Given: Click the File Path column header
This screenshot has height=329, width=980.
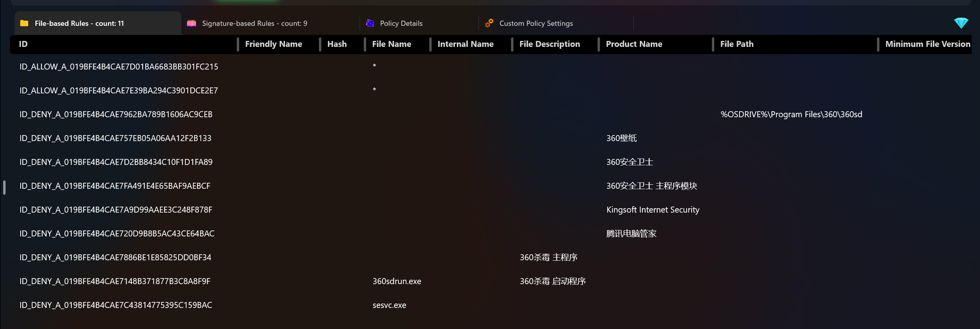Looking at the screenshot, I should (737, 44).
